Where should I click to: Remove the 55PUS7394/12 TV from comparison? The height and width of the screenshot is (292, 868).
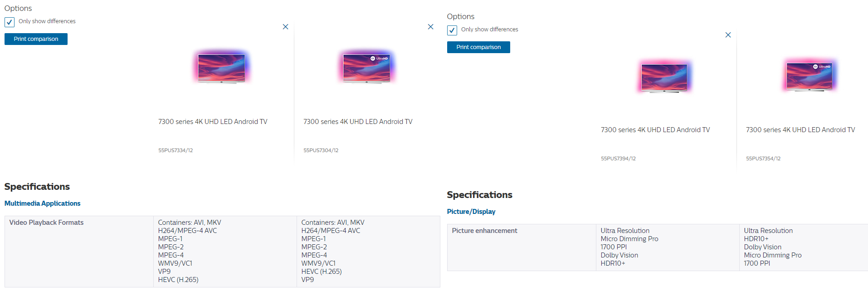coord(728,35)
